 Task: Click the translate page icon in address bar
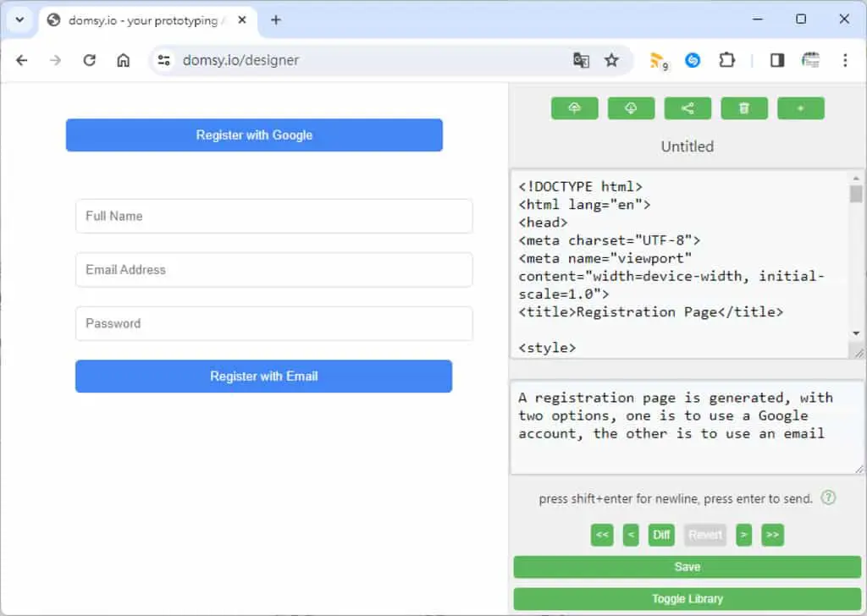click(x=581, y=60)
